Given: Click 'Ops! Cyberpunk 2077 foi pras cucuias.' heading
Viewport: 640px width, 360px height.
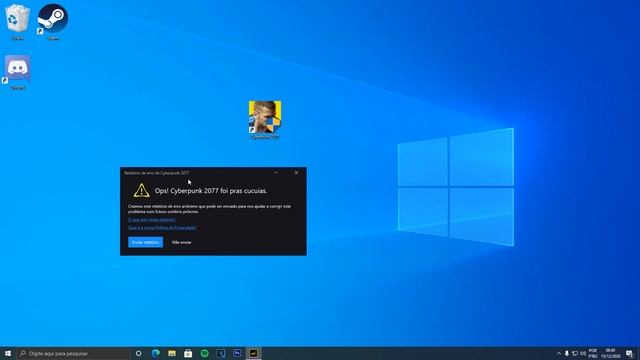Looking at the screenshot, I should (211, 191).
